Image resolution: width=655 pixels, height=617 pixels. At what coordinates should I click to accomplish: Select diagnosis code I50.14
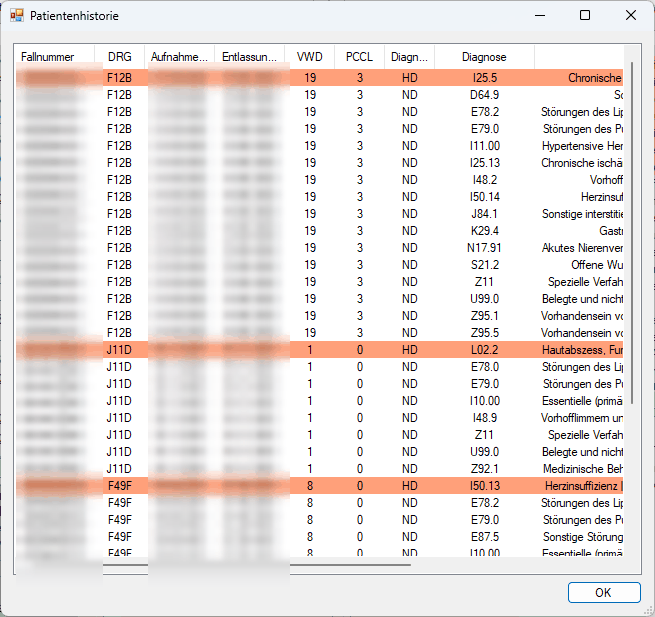point(485,197)
